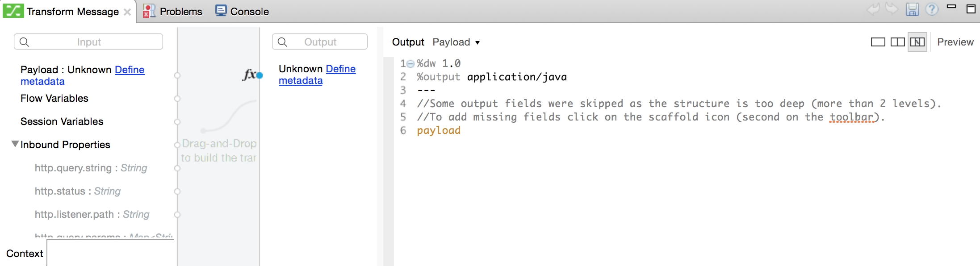Focus the Input search field
This screenshot has height=266, width=980.
tap(88, 42)
